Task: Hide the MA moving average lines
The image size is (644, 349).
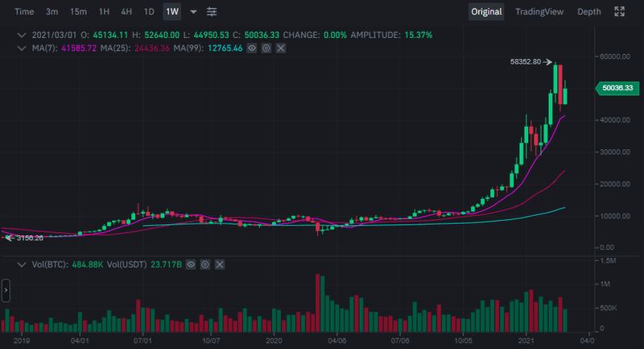Action: tap(253, 49)
